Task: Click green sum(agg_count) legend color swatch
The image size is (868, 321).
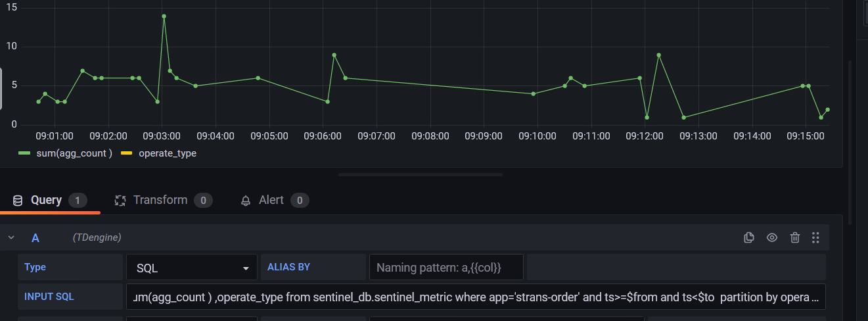Action: [x=24, y=153]
